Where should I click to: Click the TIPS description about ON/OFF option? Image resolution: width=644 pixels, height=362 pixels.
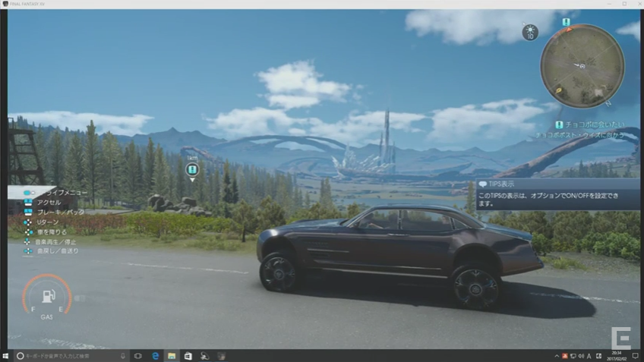(548, 200)
